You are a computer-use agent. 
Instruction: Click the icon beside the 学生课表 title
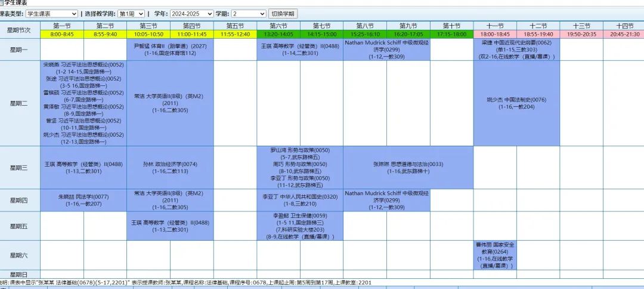click(2, 3)
